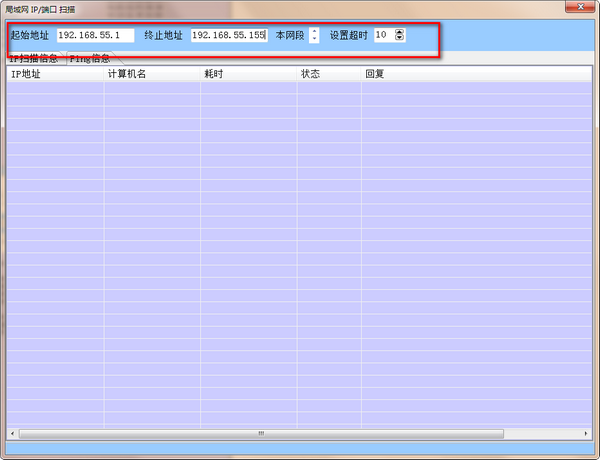Click the horizontal scrollbar right arrow
The width and height of the screenshot is (600, 460).
[x=587, y=434]
